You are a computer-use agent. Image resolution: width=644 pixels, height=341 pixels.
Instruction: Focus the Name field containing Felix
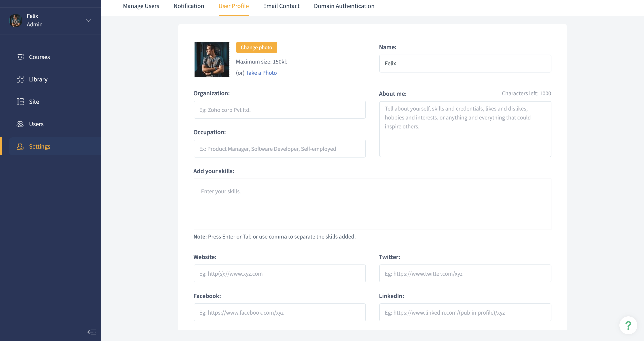[x=465, y=64]
